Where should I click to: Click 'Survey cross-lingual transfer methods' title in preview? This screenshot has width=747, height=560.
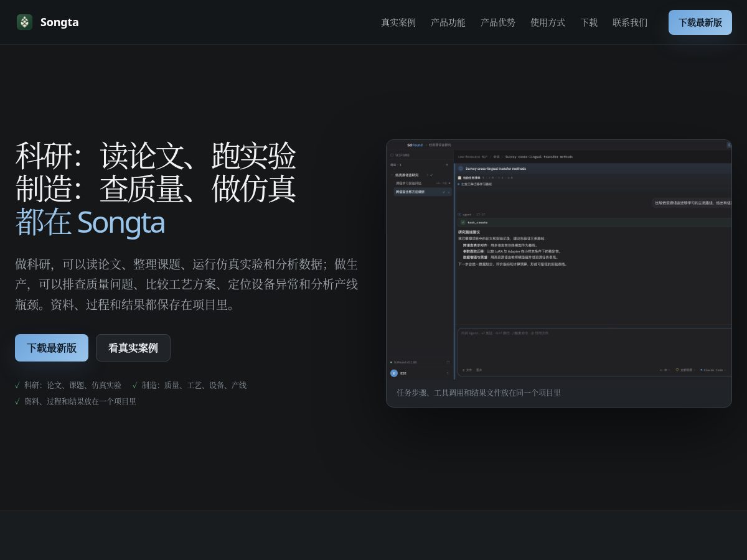pyautogui.click(x=496, y=169)
